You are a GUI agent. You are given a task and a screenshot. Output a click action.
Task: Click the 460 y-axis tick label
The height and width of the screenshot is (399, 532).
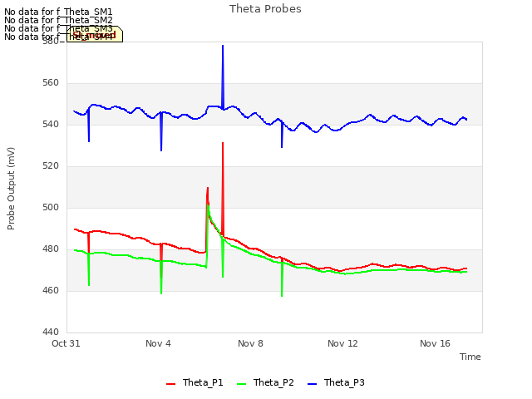click(51, 290)
